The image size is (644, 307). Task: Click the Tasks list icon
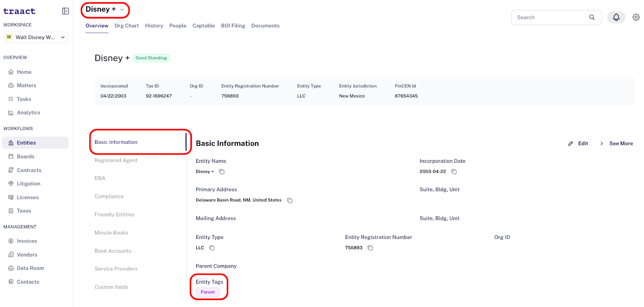click(11, 99)
